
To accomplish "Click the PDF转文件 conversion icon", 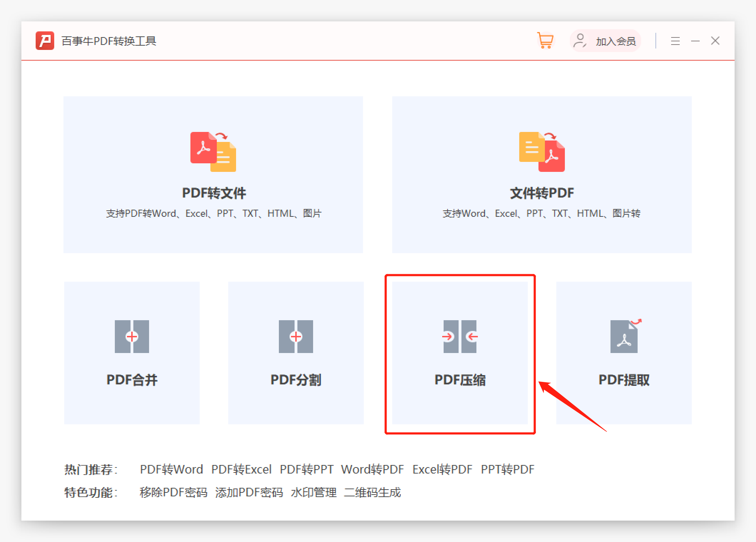I will (213, 152).
